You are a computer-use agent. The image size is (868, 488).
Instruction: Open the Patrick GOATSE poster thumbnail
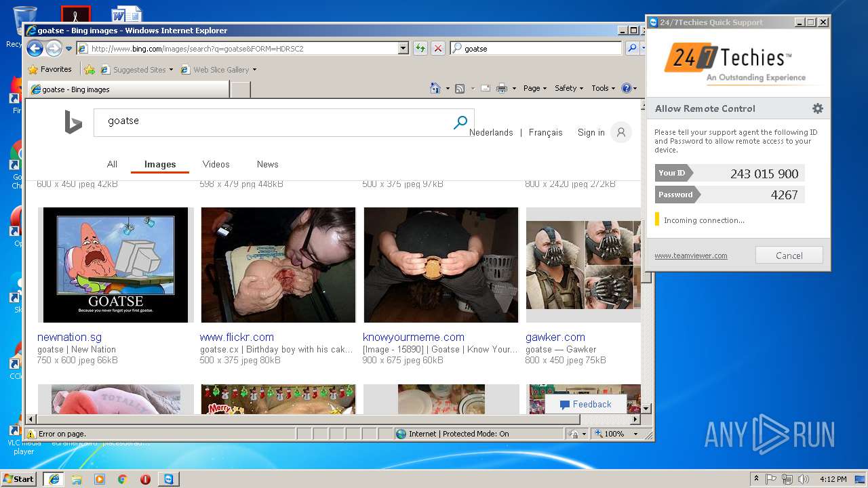click(115, 265)
